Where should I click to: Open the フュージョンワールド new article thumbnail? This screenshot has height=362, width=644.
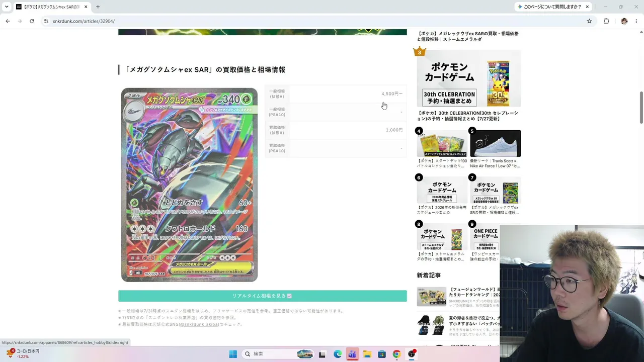431,297
